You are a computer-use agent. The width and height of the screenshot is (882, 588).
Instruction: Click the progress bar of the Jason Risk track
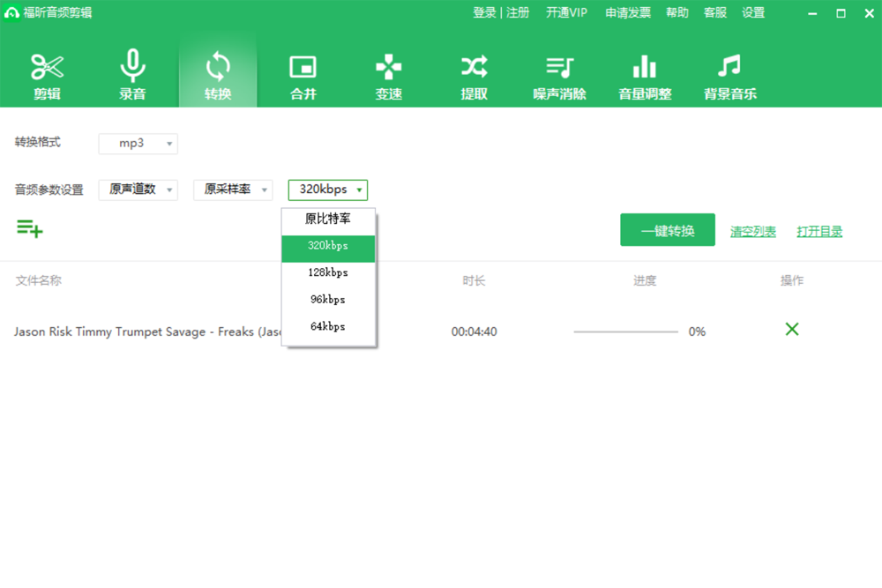pos(625,332)
